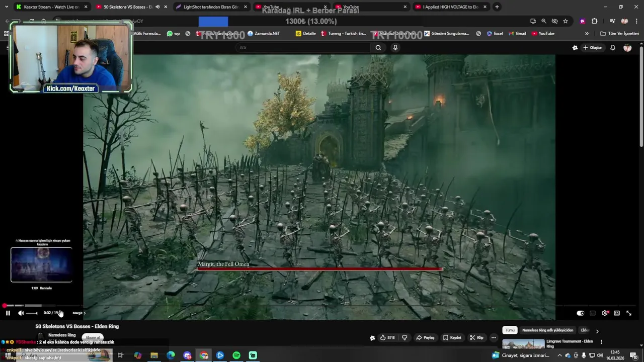Click the Kaydet save button

click(x=452, y=338)
